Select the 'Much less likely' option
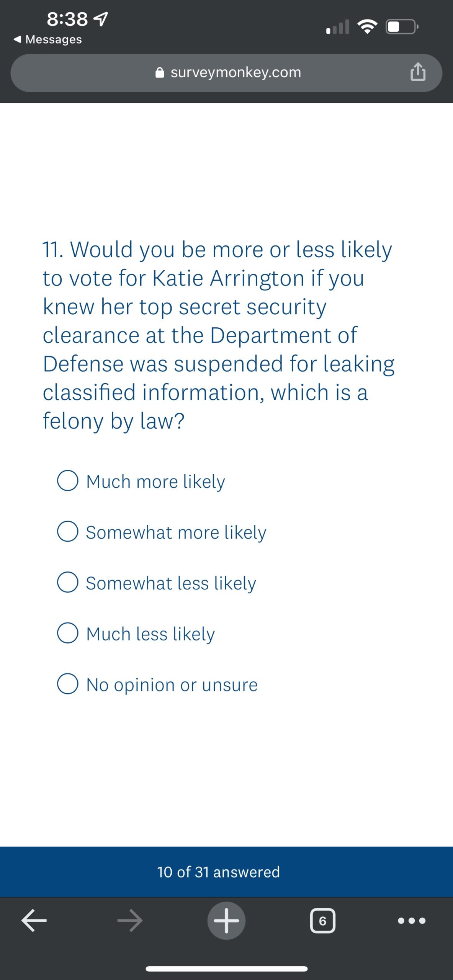453x980 pixels. pos(68,633)
